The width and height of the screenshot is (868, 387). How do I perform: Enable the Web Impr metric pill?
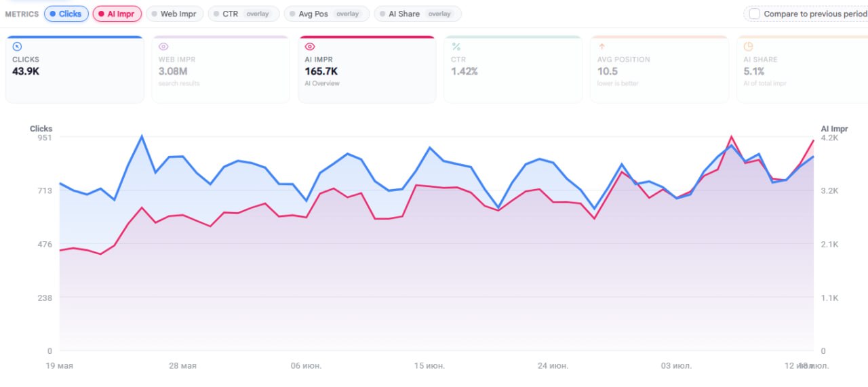point(174,14)
